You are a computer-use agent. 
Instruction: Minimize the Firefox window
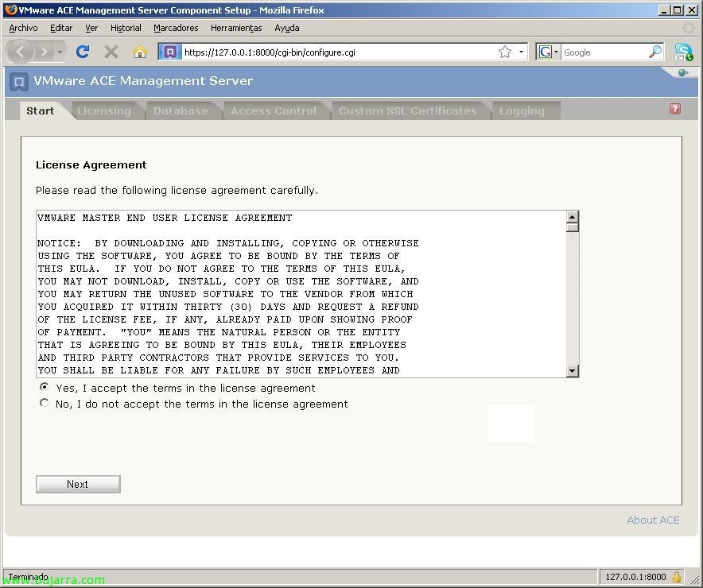665,10
